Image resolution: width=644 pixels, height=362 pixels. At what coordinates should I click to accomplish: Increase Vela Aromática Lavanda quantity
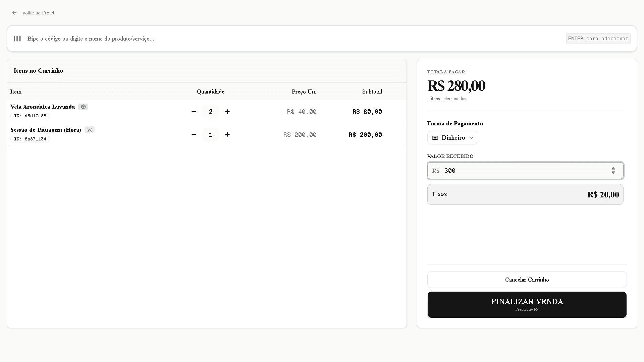[x=227, y=112]
